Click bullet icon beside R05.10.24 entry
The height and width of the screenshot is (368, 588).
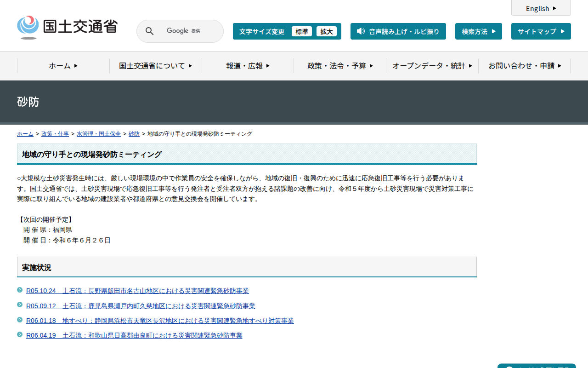(20, 290)
